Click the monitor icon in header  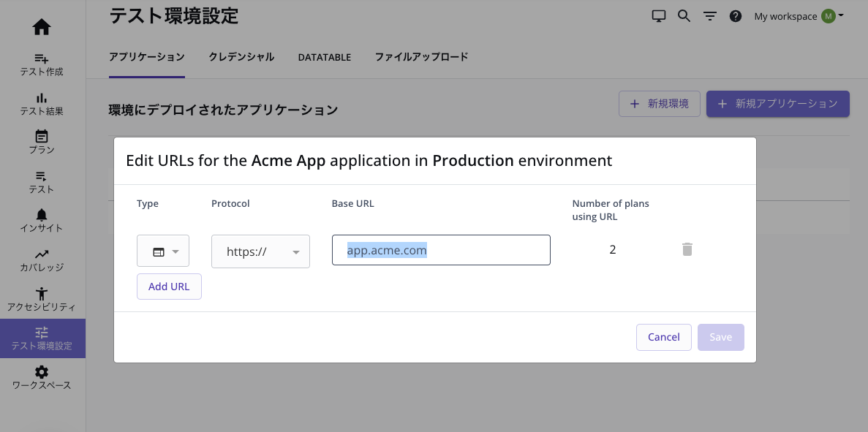(659, 16)
